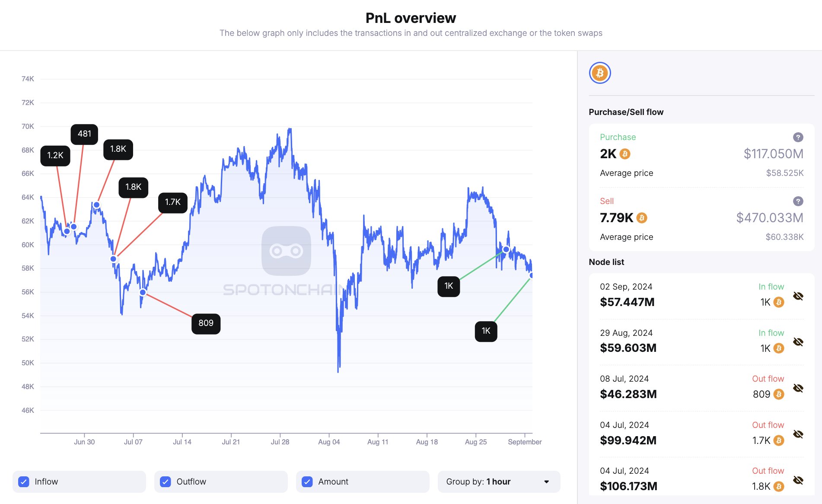The height and width of the screenshot is (504, 822).
Task: Uncheck the Amount checkbox
Action: (x=307, y=482)
